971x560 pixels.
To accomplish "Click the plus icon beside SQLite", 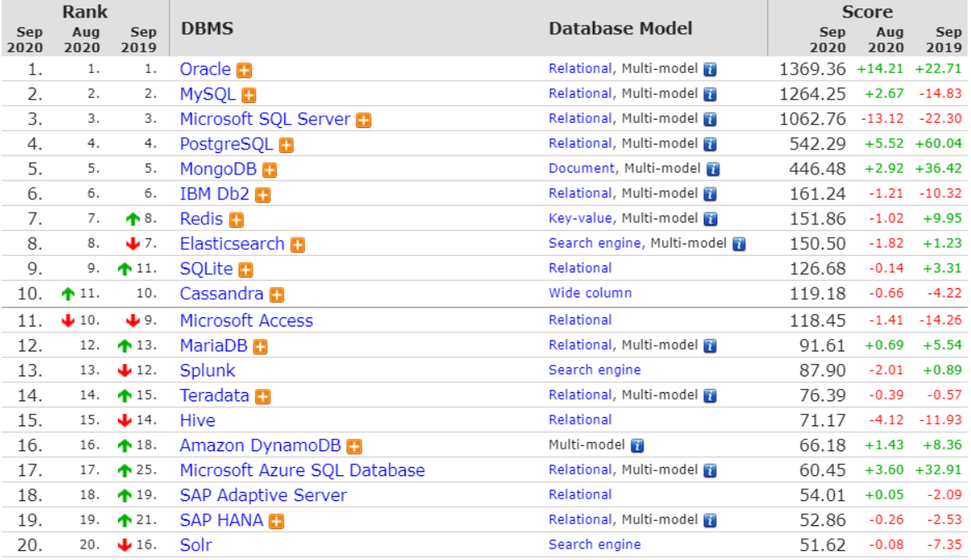I will point(246,270).
